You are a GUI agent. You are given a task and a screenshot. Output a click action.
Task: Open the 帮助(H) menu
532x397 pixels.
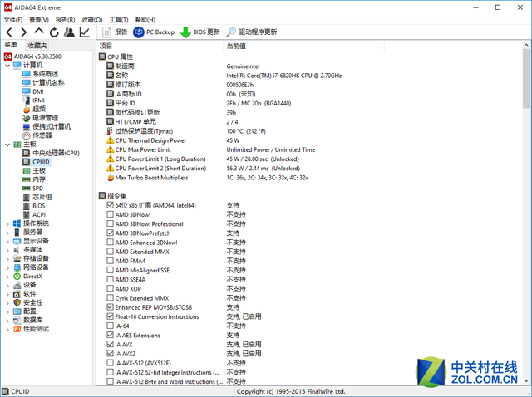145,20
